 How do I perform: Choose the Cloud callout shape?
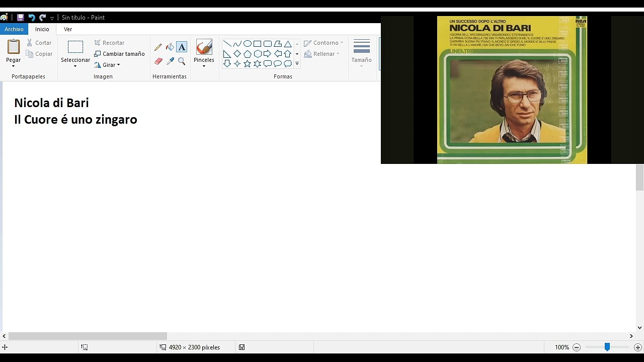(x=288, y=64)
